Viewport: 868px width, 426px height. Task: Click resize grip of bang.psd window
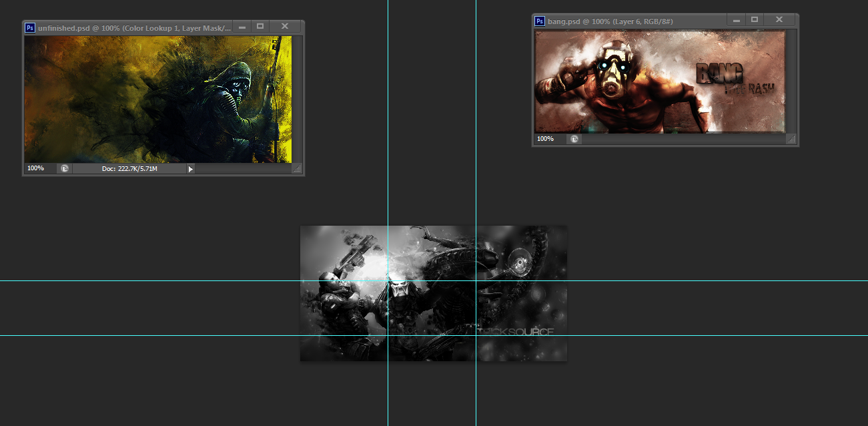(791, 139)
